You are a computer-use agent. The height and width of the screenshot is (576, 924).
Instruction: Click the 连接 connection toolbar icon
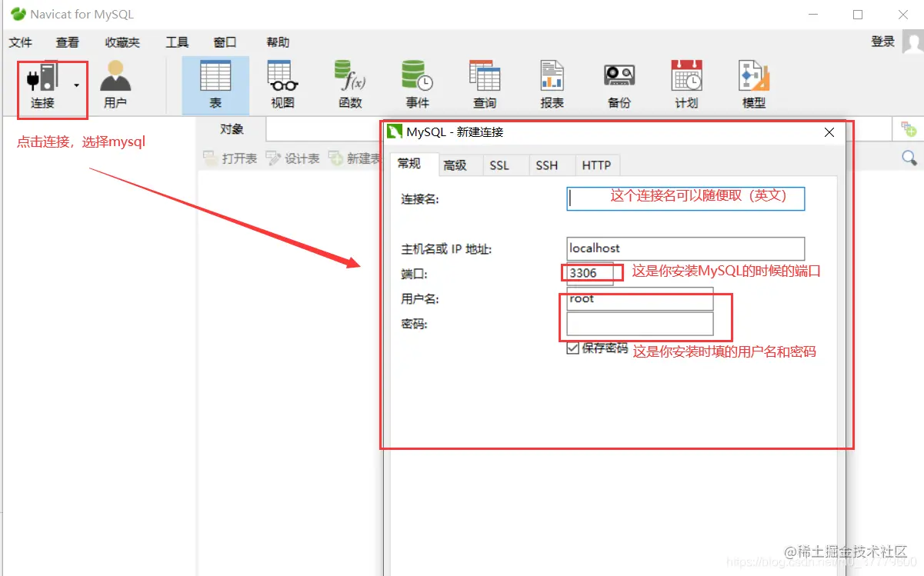coord(42,85)
